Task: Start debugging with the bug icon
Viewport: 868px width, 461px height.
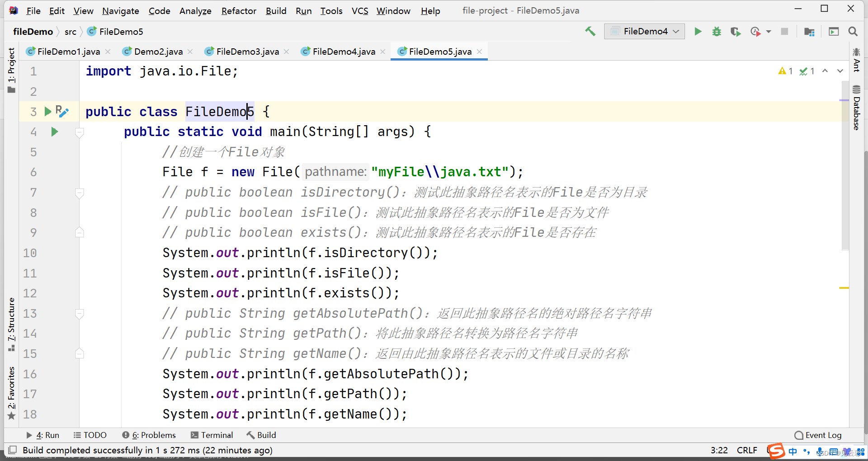Action: coord(717,31)
